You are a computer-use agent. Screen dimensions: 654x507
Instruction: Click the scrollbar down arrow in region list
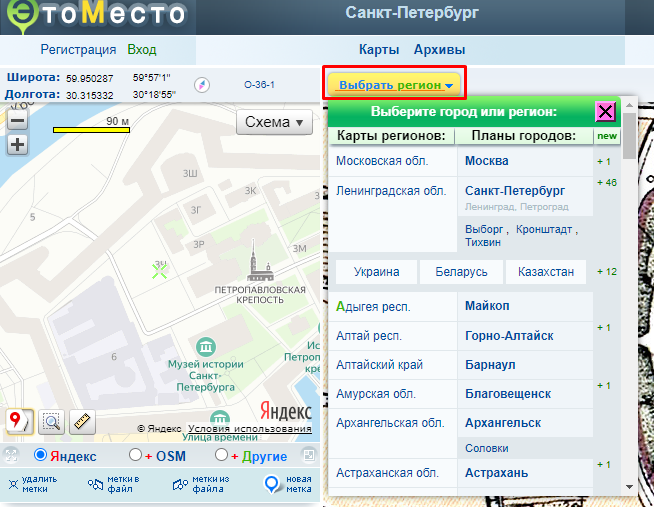[x=629, y=487]
